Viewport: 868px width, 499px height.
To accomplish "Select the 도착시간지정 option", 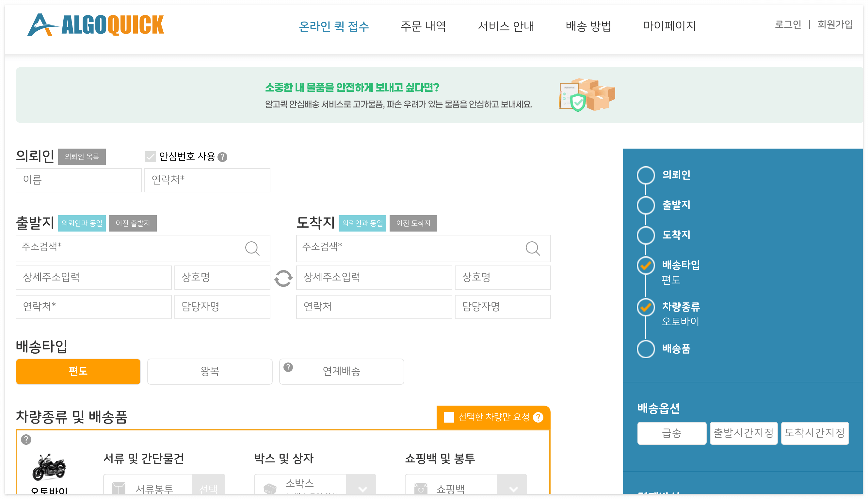I will (x=814, y=433).
